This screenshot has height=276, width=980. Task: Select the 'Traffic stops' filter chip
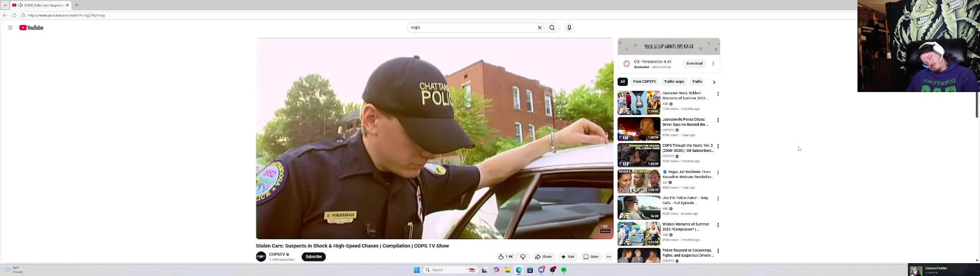click(674, 82)
